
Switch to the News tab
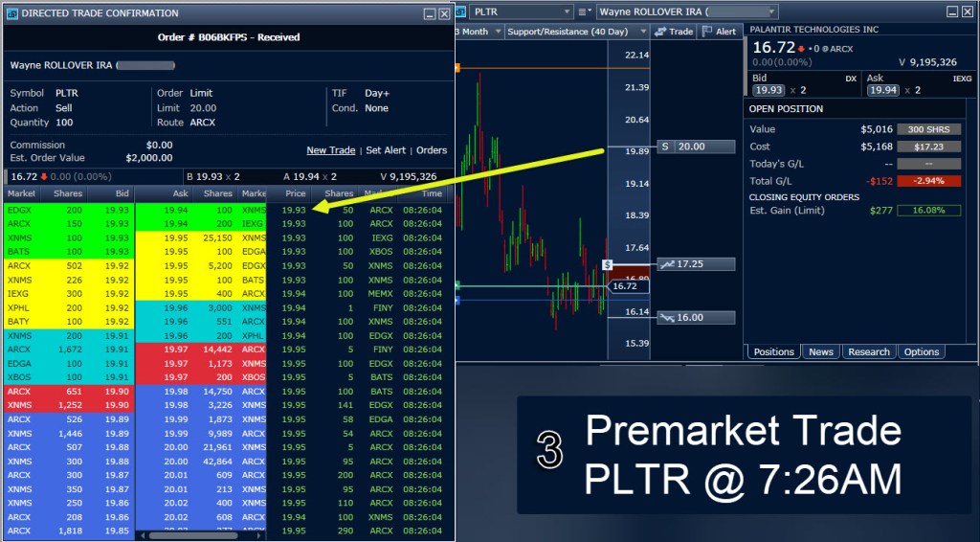click(820, 351)
